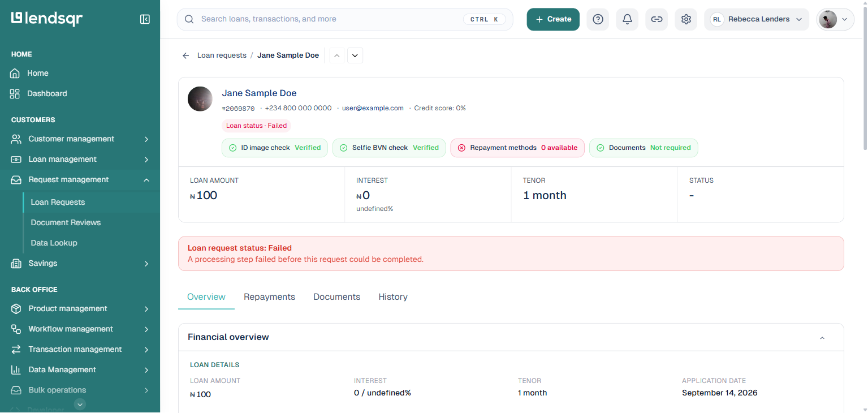868x413 pixels.
Task: Open notifications bell icon
Action: click(x=627, y=19)
